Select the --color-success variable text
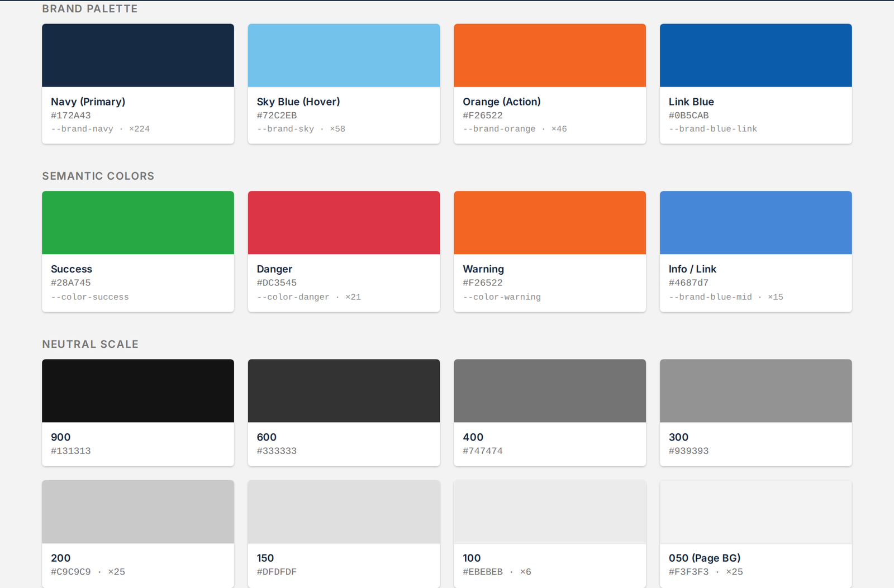This screenshot has height=588, width=894. point(90,297)
